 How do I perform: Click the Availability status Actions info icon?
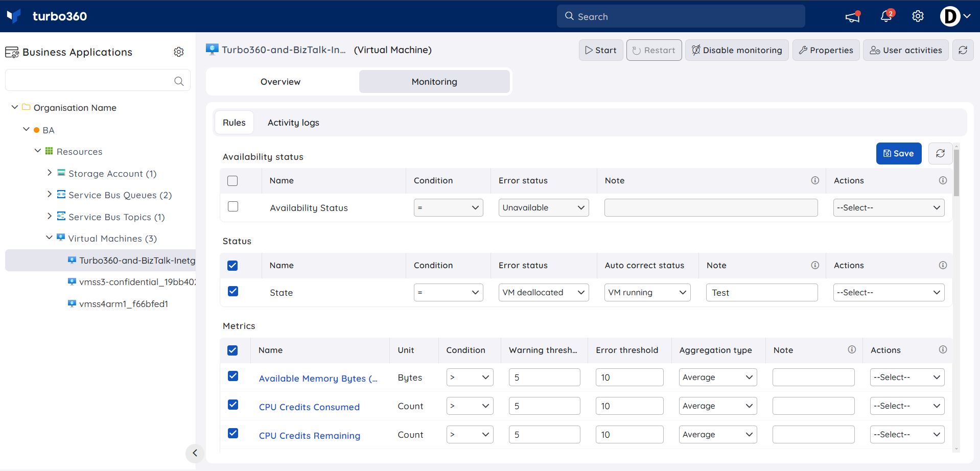tap(943, 180)
